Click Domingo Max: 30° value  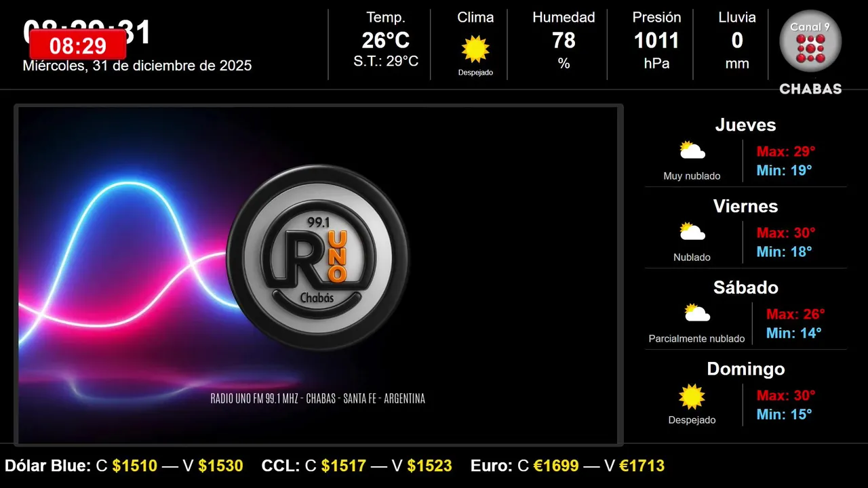click(x=786, y=395)
